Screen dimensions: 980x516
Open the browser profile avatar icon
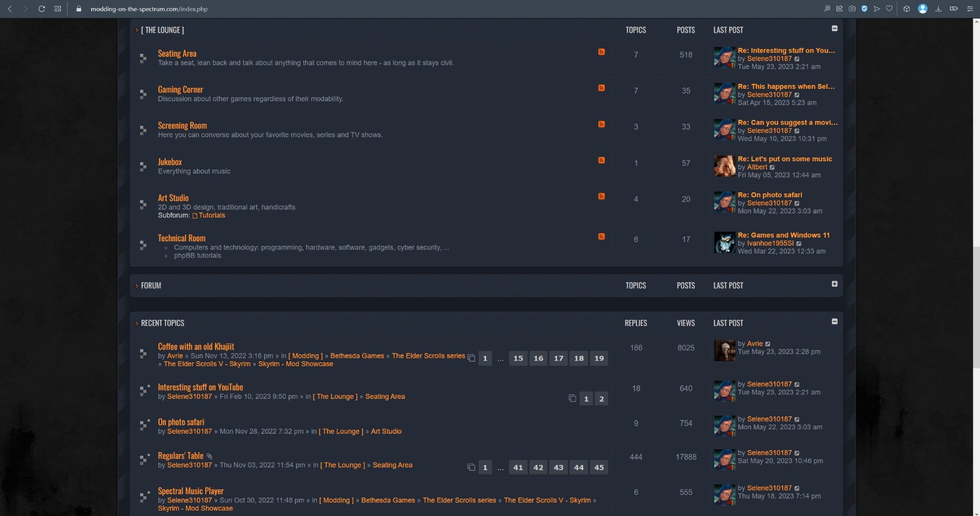pos(922,9)
